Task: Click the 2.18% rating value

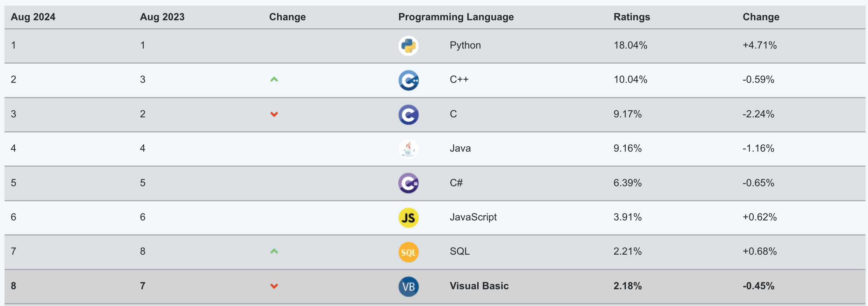Action: tap(628, 286)
